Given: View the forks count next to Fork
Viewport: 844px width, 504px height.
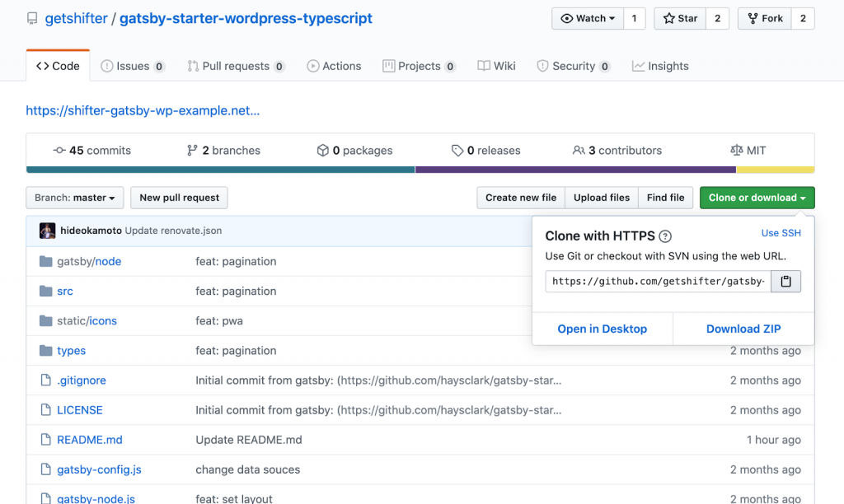Looking at the screenshot, I should click(x=803, y=19).
